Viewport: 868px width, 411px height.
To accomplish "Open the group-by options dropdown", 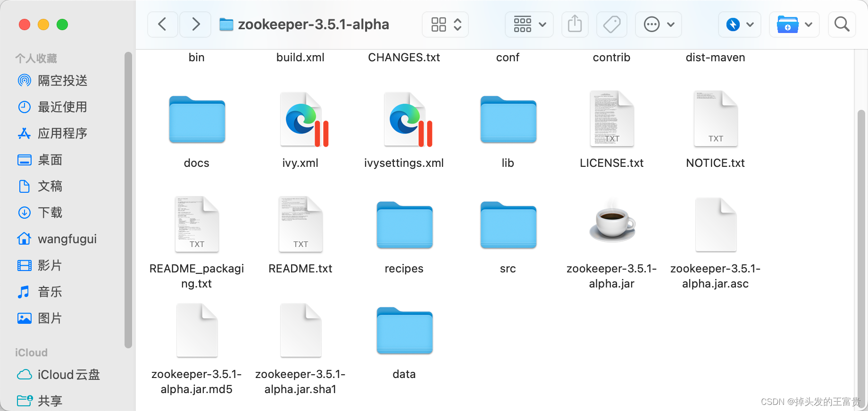I will click(529, 24).
